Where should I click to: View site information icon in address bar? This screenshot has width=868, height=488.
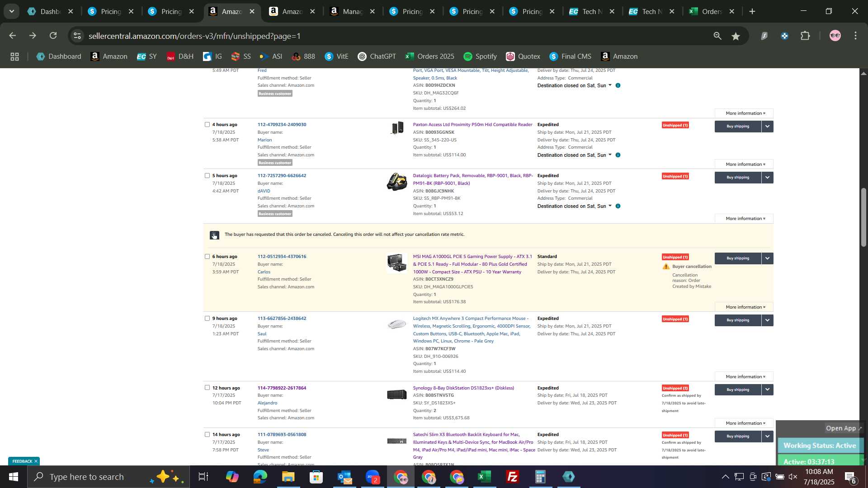(78, 36)
